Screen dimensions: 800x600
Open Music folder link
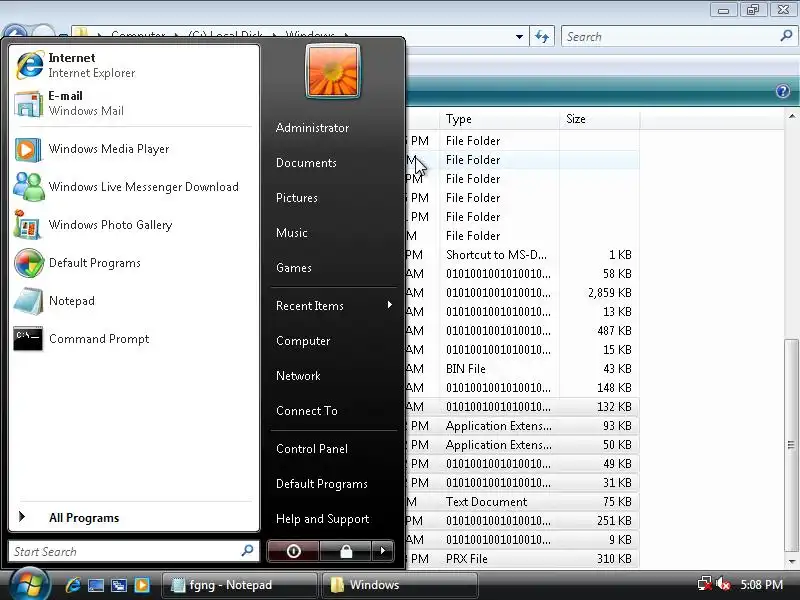click(x=291, y=233)
